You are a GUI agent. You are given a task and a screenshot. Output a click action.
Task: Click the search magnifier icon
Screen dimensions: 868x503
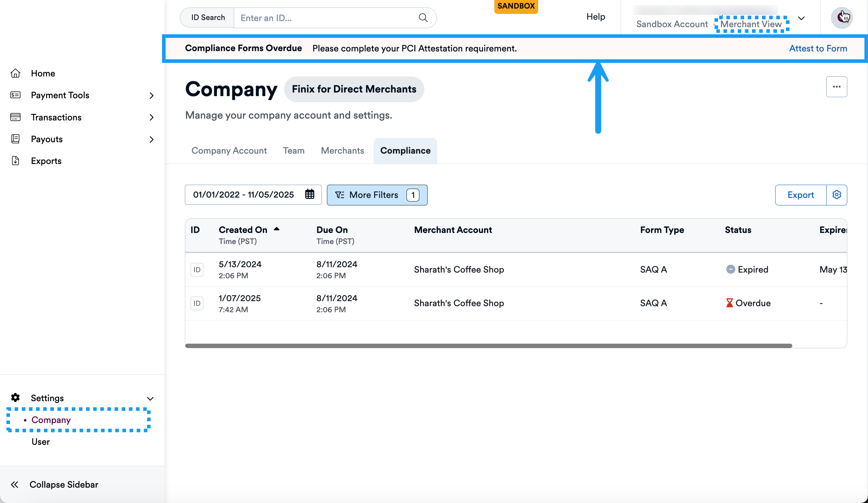[423, 18]
